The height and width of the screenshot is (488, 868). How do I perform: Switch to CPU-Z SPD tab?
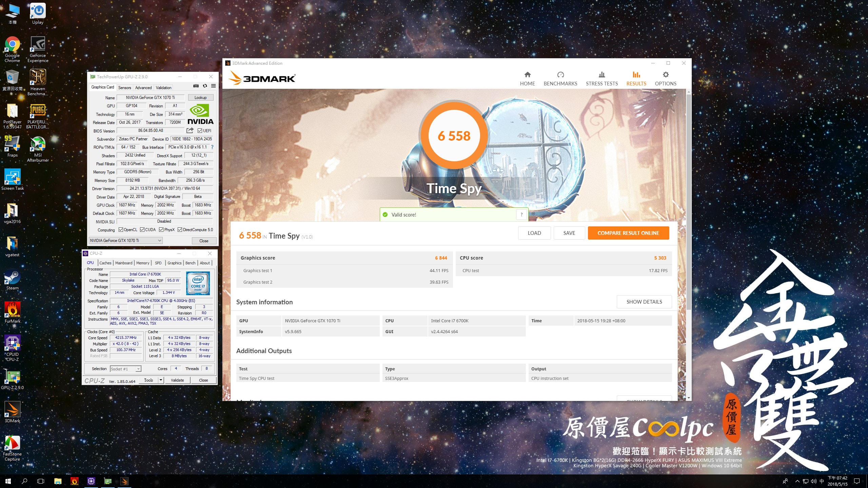tap(158, 263)
